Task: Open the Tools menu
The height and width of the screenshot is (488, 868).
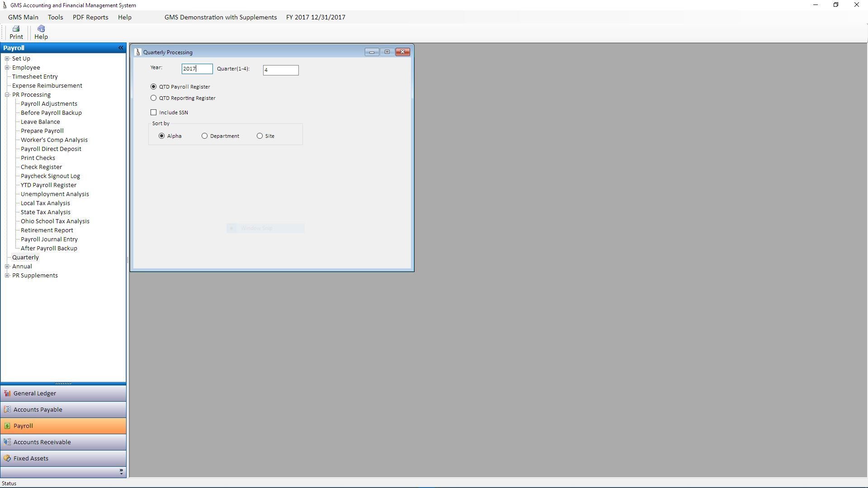Action: [55, 17]
